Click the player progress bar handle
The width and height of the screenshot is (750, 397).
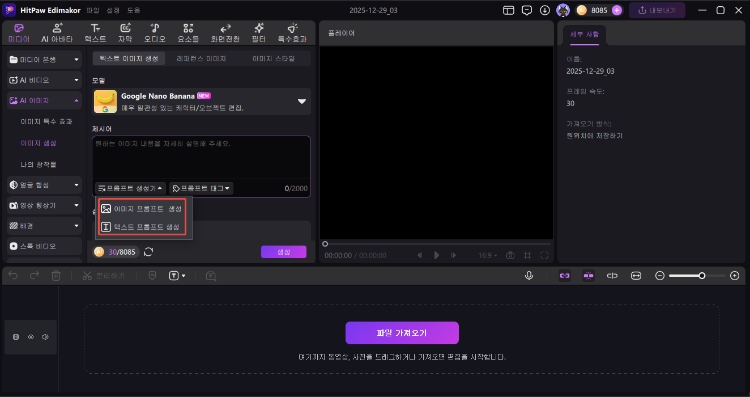[x=325, y=244]
